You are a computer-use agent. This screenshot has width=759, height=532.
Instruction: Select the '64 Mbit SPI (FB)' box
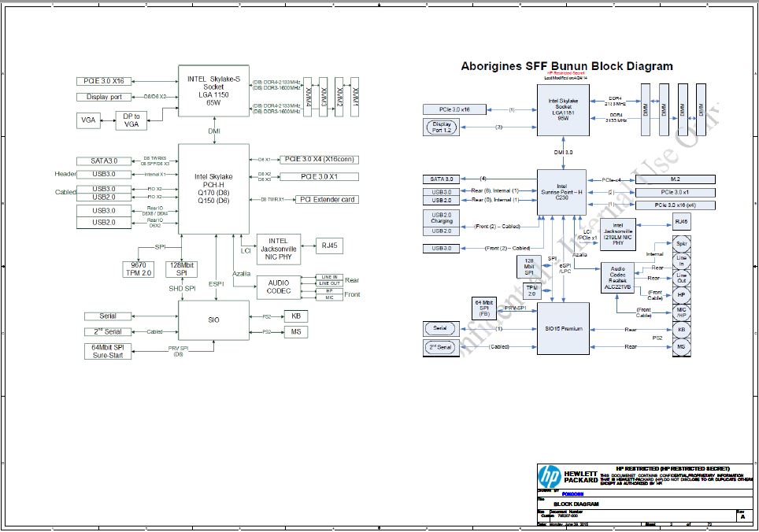tap(483, 308)
